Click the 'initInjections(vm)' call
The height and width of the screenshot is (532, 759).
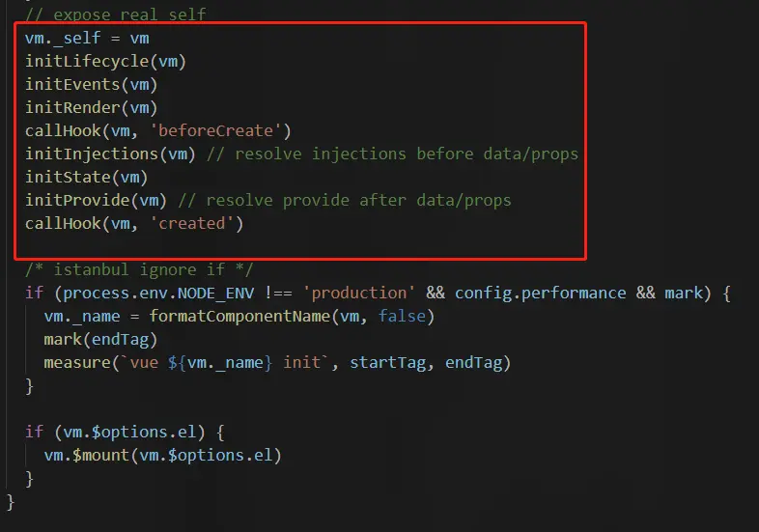110,154
